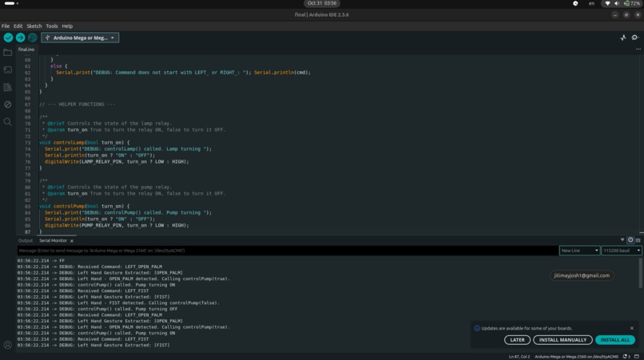644x360 pixels.
Task: Toggle autoscroll in Serial Monitor panel
Action: pos(622,239)
